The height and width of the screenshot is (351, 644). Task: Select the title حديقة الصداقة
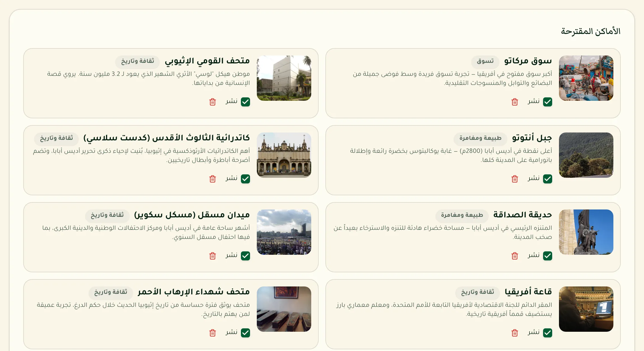[x=523, y=215]
